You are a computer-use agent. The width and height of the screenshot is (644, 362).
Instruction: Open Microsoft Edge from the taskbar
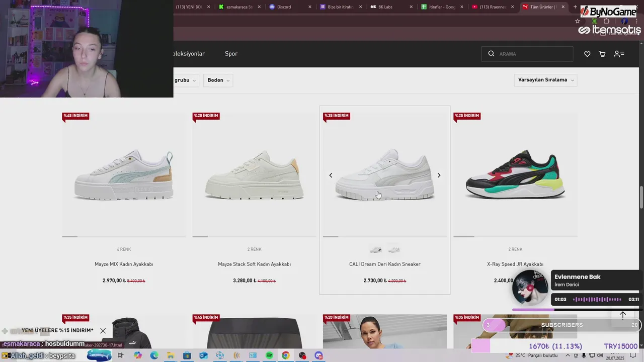pos(154,355)
